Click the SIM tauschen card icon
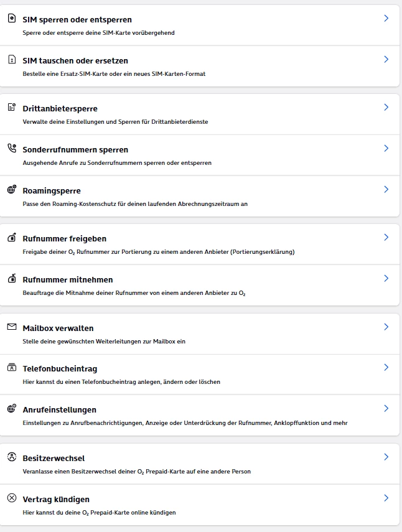 point(11,60)
